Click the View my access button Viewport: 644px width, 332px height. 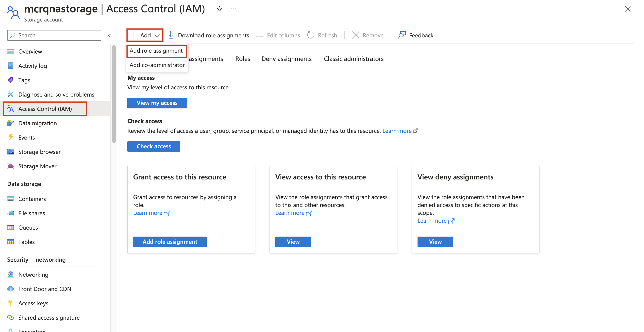click(x=157, y=103)
